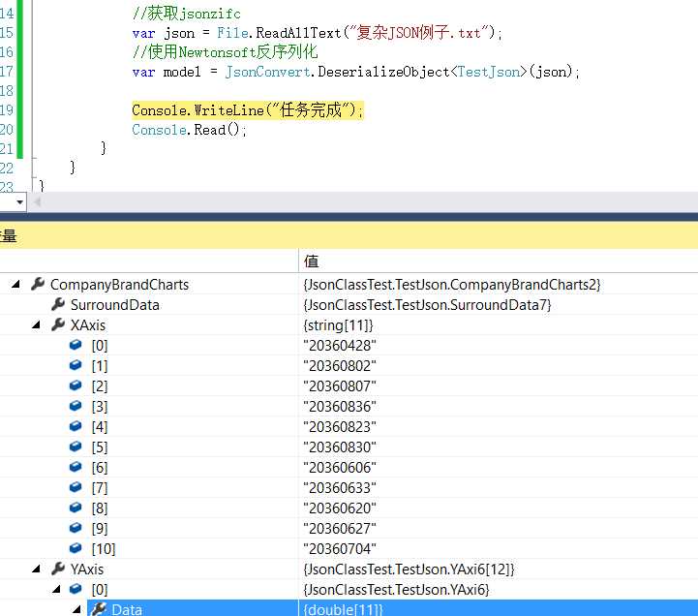Click the {string[11]} value cell
Image resolution: width=698 pixels, height=616 pixels.
[338, 325]
